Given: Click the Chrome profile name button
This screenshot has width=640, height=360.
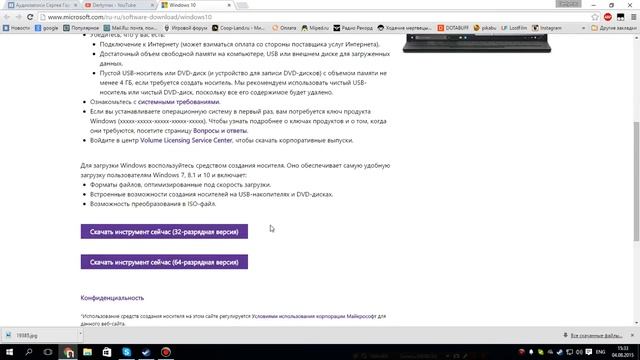Looking at the screenshot, I should [568, 4].
